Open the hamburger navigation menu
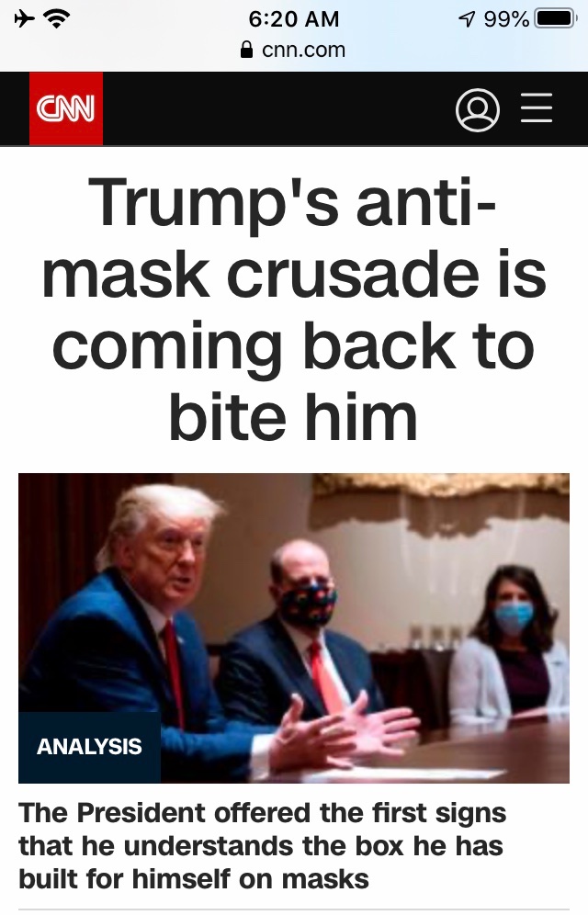The height and width of the screenshot is (915, 588). click(x=536, y=108)
